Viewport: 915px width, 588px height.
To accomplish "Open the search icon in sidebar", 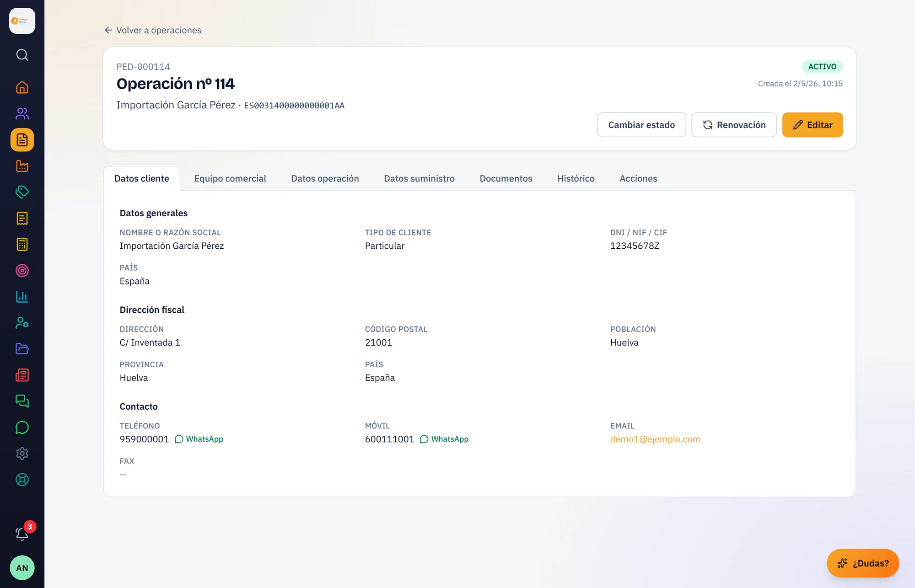I will point(22,55).
